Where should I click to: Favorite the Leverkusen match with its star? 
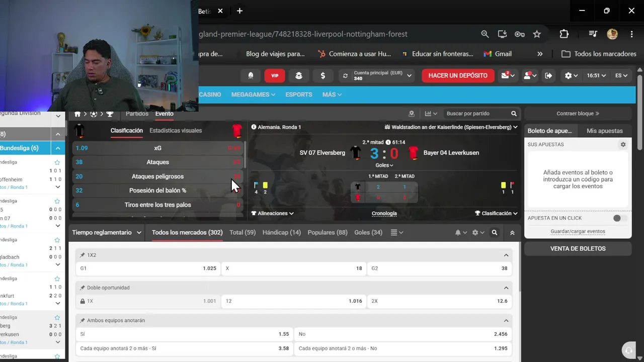[x=57, y=317]
